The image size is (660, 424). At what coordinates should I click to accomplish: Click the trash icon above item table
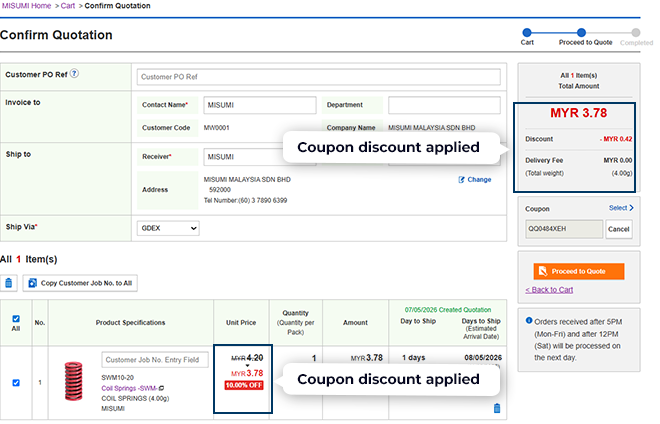(x=8, y=283)
